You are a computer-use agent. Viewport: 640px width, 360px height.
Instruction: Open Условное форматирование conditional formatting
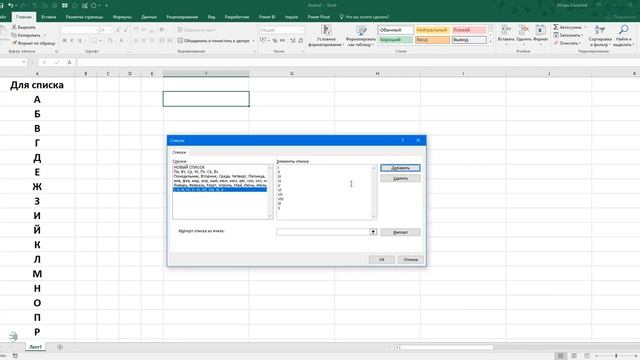(326, 36)
